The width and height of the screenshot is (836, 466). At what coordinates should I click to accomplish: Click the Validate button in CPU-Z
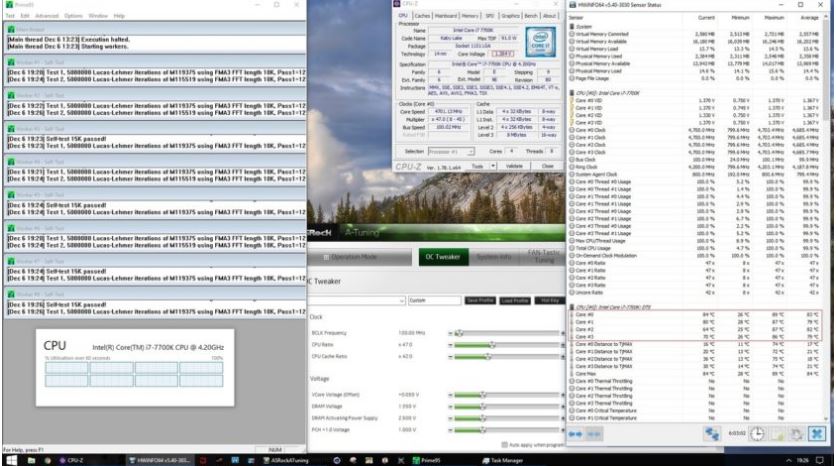514,166
